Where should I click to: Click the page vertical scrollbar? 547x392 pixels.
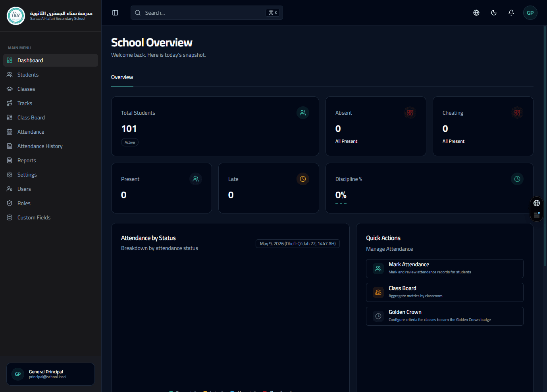[545, 147]
